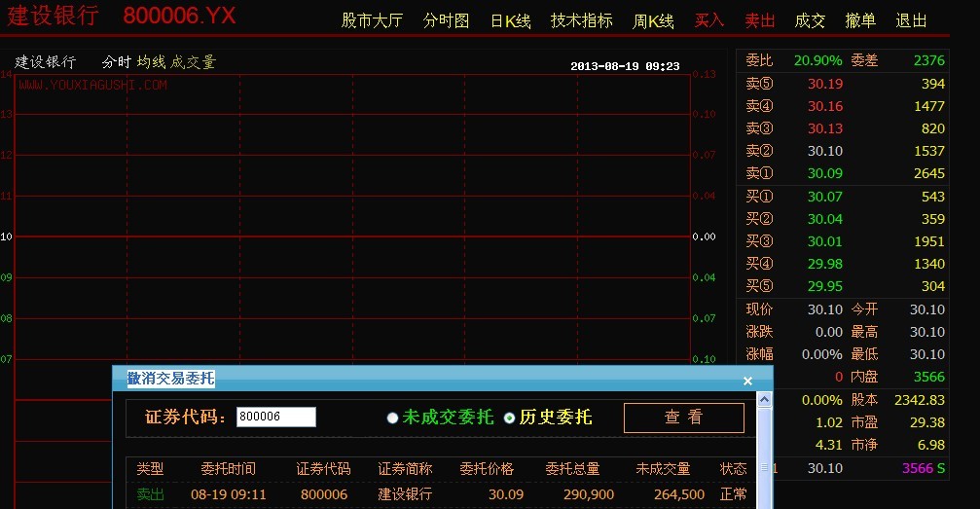Click sell-1 volume 2645
The image size is (980, 509).
(x=929, y=173)
